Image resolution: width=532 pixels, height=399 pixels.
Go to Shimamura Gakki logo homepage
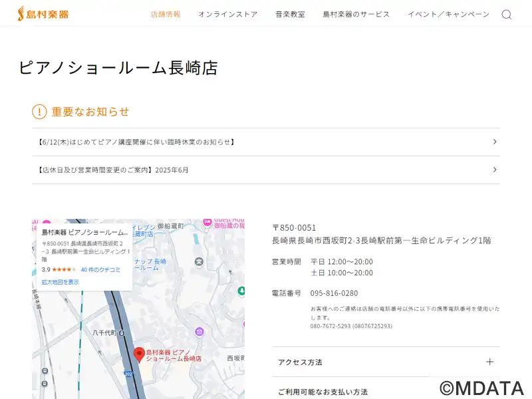tap(43, 14)
